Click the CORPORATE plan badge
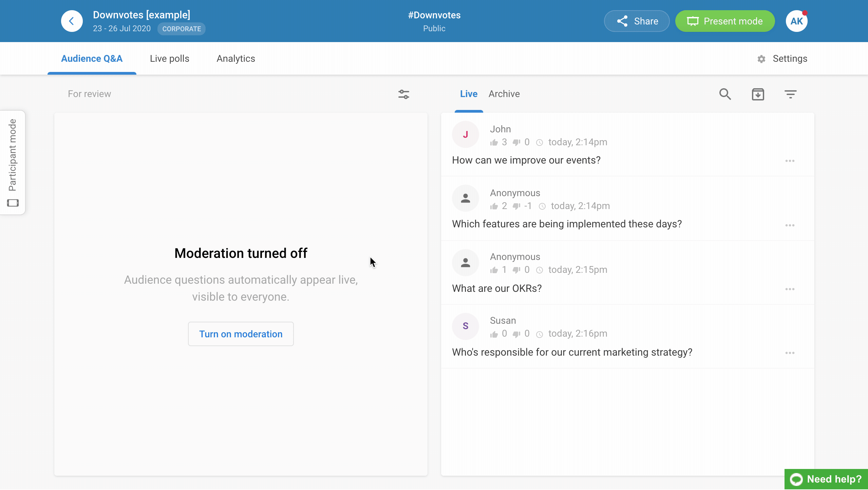The image size is (868, 490). point(182,29)
